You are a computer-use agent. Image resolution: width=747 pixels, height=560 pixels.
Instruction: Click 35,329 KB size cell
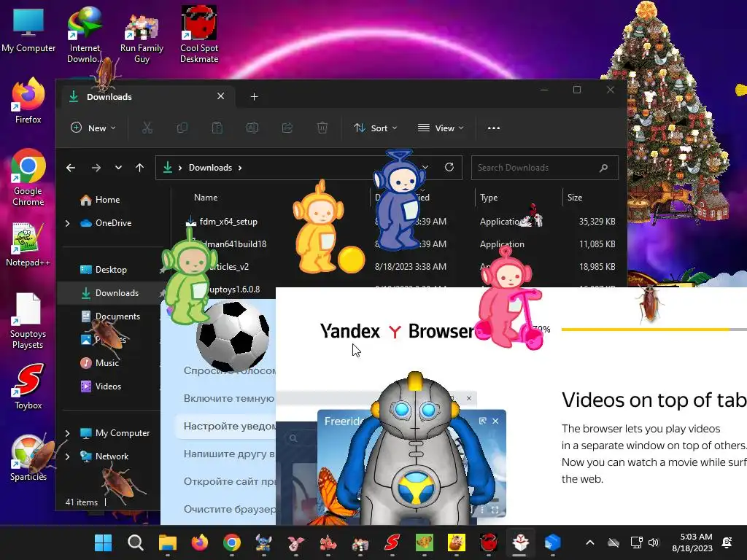click(x=597, y=222)
